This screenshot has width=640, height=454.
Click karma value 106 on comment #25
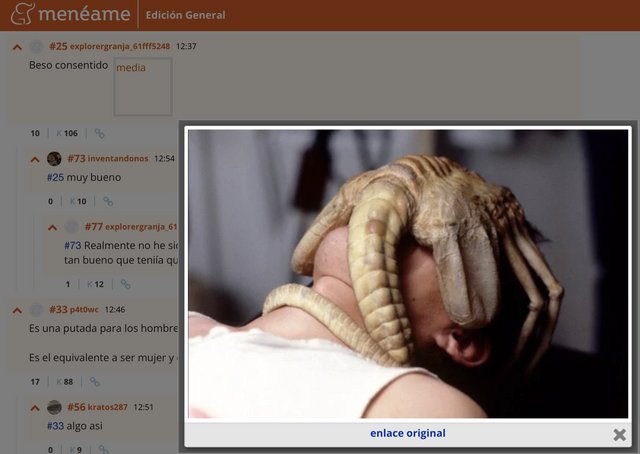pos(71,133)
